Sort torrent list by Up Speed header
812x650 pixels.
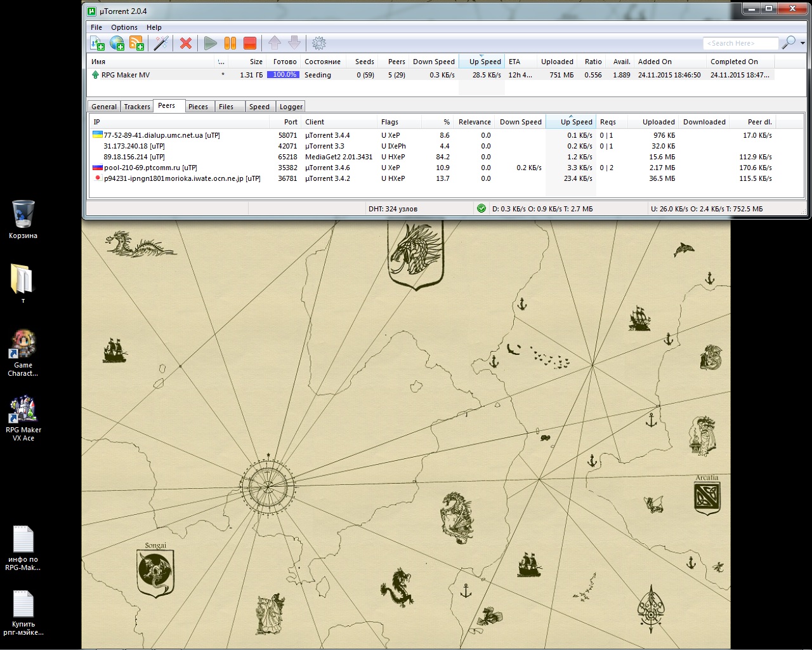(x=481, y=62)
